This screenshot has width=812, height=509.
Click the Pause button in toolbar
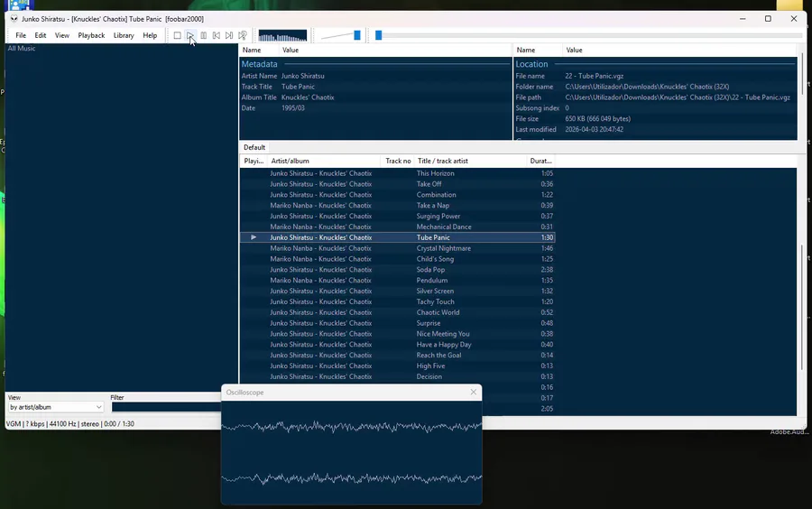[x=204, y=35]
